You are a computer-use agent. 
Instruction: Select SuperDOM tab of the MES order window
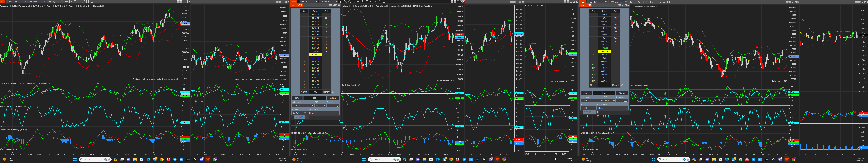[x=586, y=5]
